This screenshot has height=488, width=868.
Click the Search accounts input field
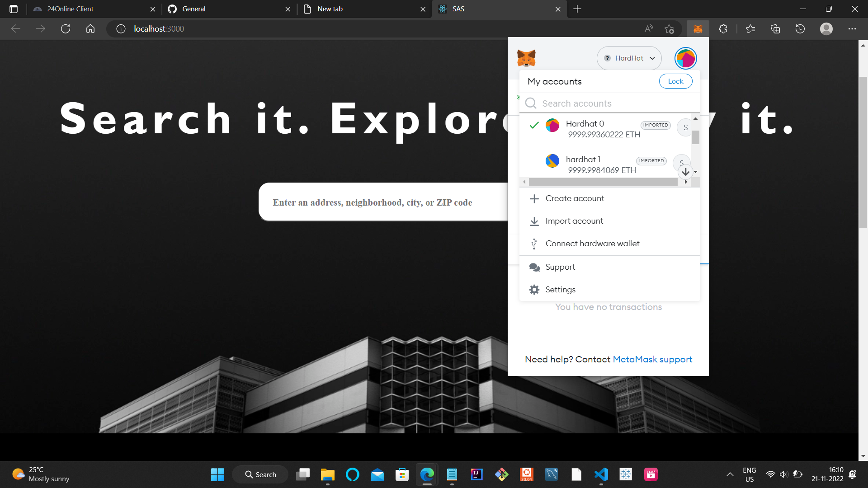click(601, 103)
